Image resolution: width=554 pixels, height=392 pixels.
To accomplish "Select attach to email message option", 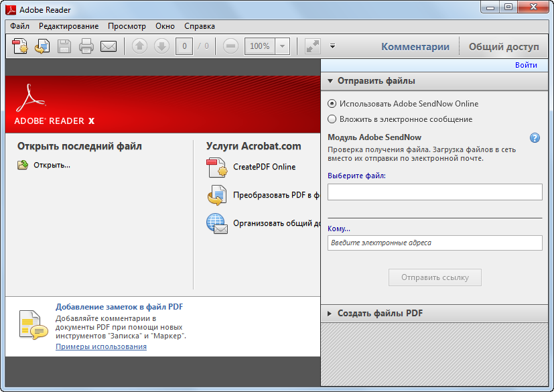I will 332,119.
